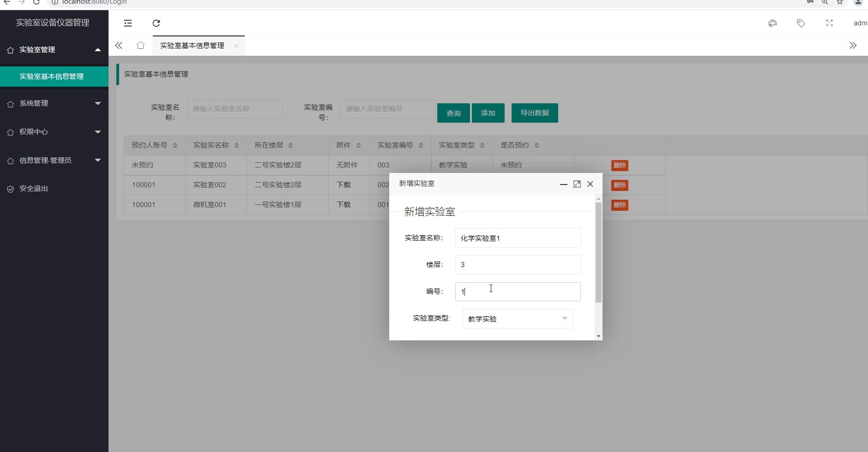This screenshot has height=452, width=868.
Task: Bookmark page with star icon
Action: 840,2
